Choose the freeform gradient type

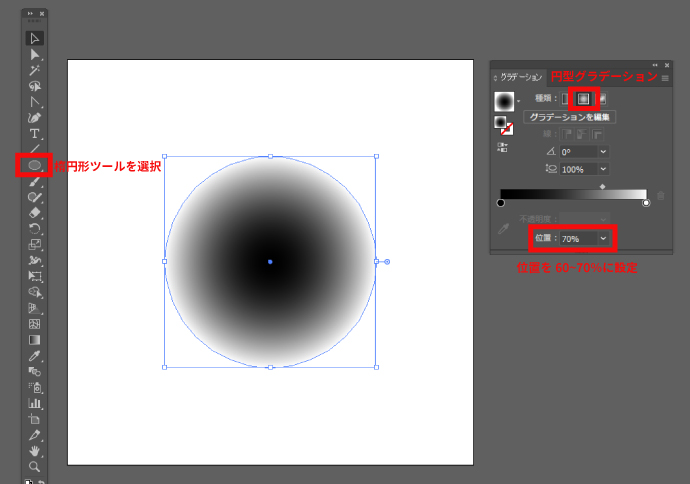[x=602, y=98]
